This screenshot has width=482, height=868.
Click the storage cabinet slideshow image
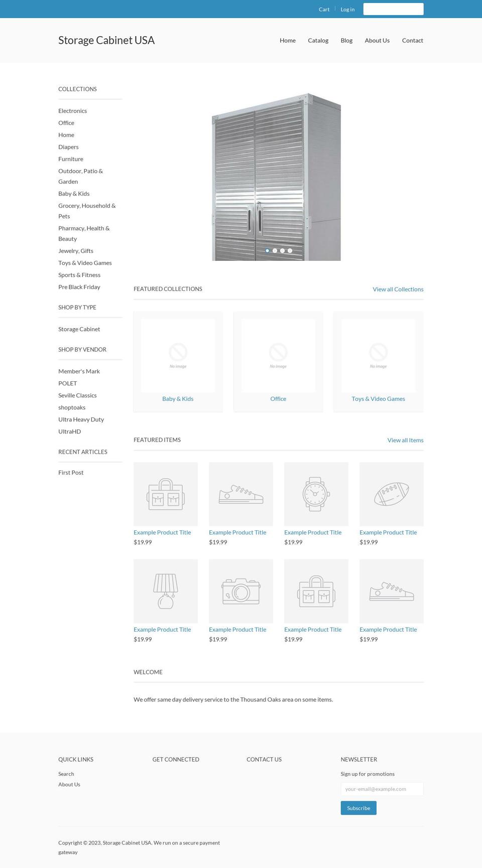click(x=276, y=176)
